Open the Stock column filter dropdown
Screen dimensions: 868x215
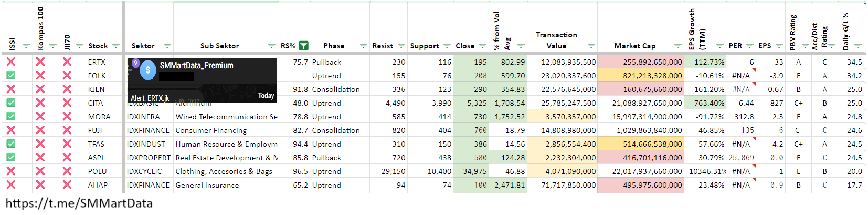coord(116,46)
